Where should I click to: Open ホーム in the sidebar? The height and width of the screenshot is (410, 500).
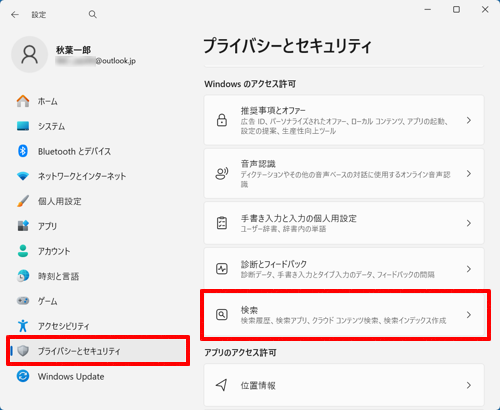click(x=48, y=101)
